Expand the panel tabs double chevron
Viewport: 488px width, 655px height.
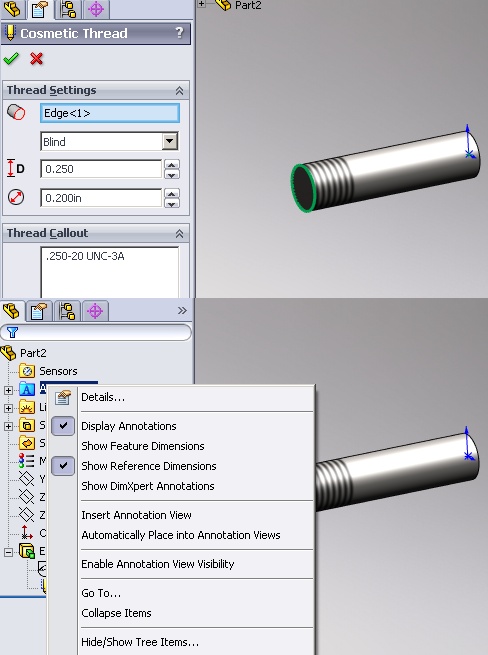click(x=182, y=310)
